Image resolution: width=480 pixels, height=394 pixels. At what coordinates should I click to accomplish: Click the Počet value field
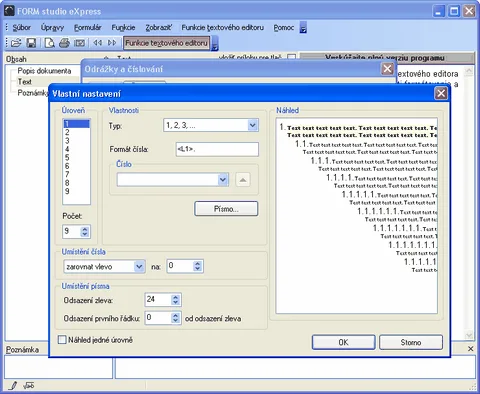[x=72, y=231]
